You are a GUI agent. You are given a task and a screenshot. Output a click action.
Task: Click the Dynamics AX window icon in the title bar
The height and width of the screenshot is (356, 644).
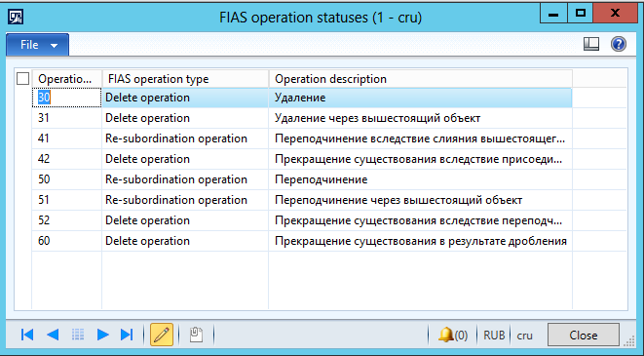point(16,18)
